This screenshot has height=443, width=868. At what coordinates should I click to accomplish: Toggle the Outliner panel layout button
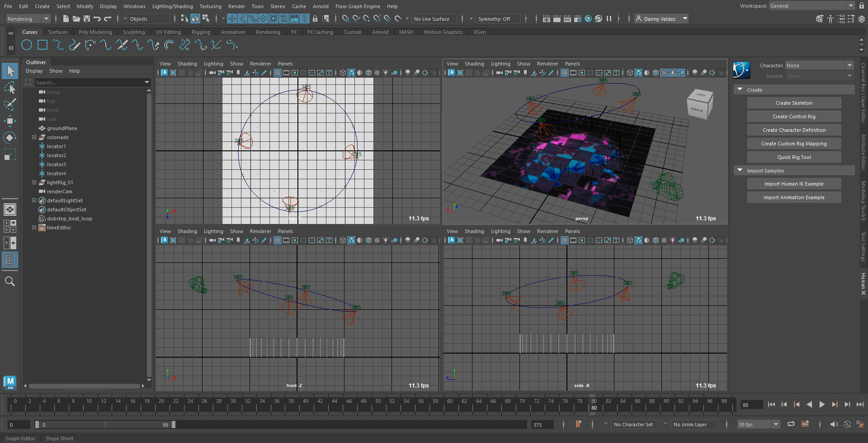coord(10,260)
